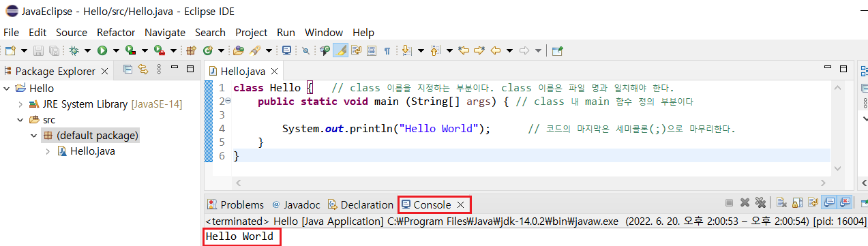
Task: Open the Navigate menu
Action: pyautogui.click(x=165, y=32)
